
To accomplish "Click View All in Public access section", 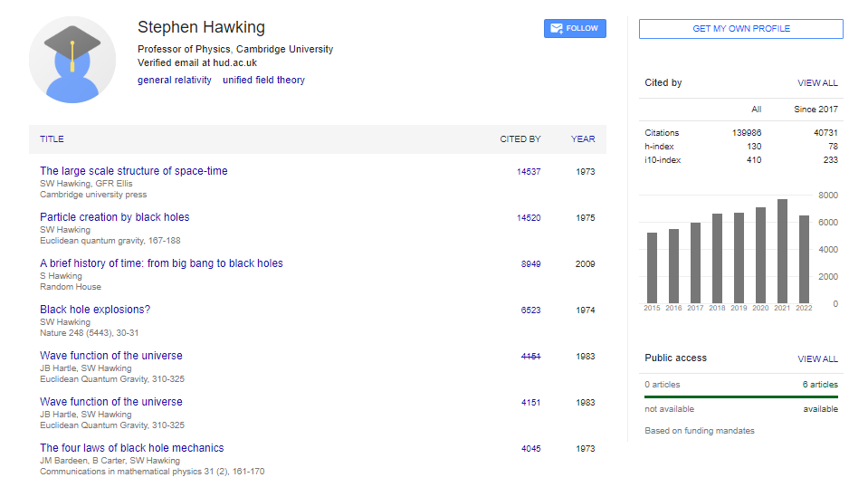I will coord(817,359).
